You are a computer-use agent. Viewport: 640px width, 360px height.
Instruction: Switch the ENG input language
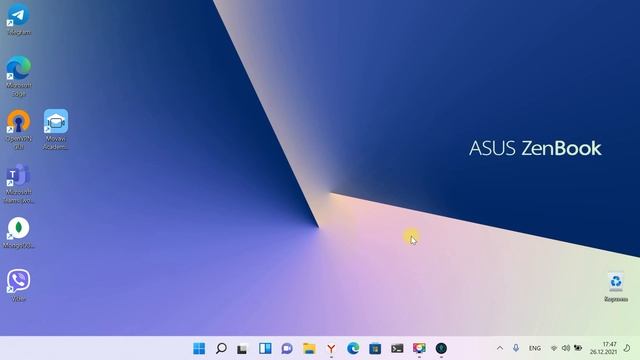(535, 348)
